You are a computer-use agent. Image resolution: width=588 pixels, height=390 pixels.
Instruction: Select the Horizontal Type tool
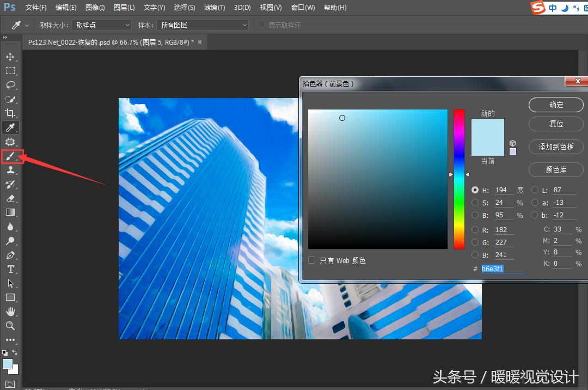coord(11,269)
